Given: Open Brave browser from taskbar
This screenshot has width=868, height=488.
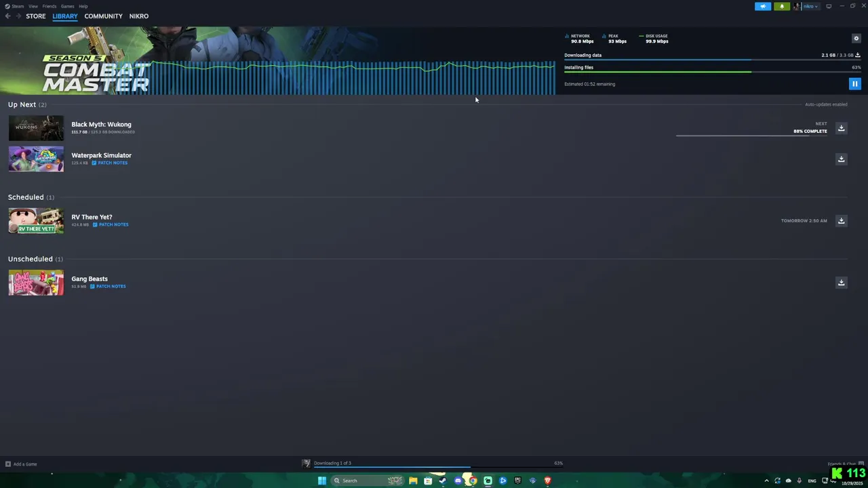Looking at the screenshot, I should point(547,481).
